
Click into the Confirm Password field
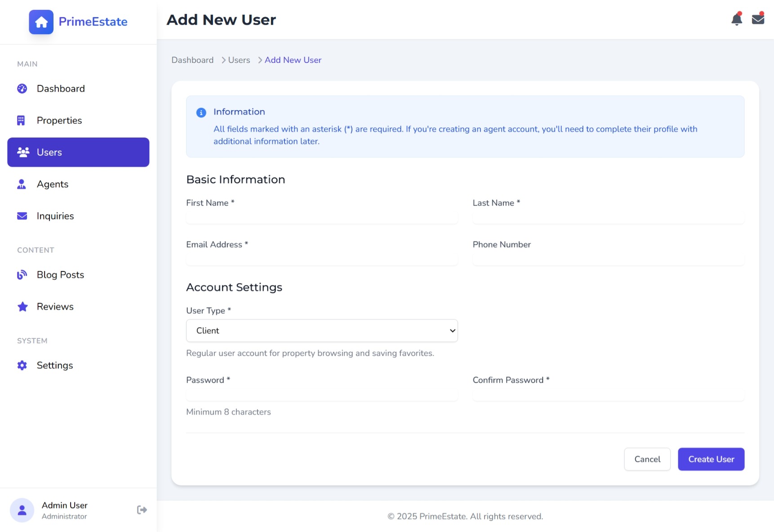coord(608,395)
